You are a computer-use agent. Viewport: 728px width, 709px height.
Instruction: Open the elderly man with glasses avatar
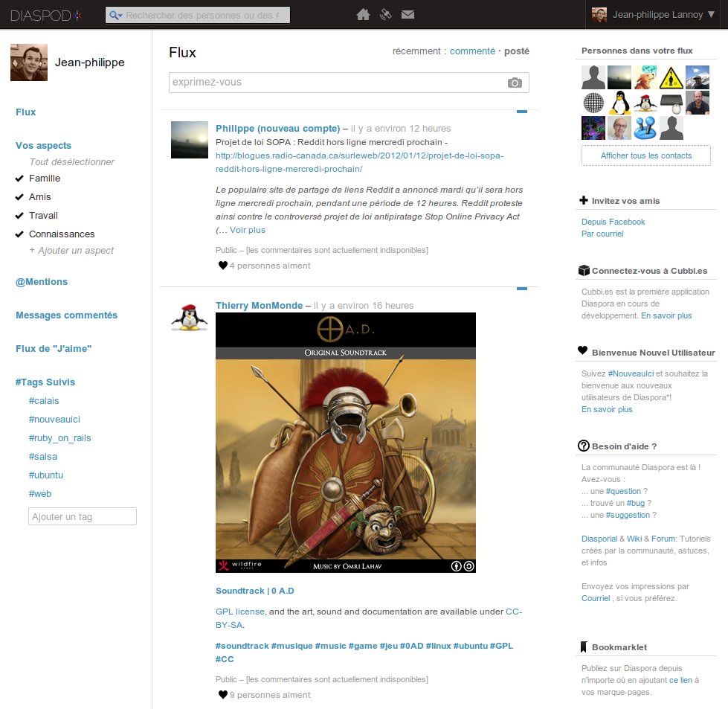(x=619, y=128)
